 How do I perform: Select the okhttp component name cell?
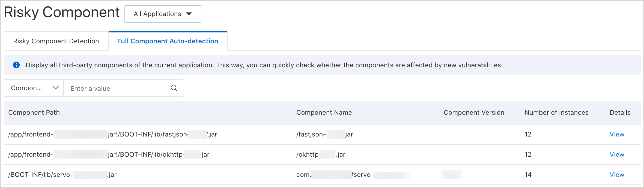pyautogui.click(x=321, y=154)
